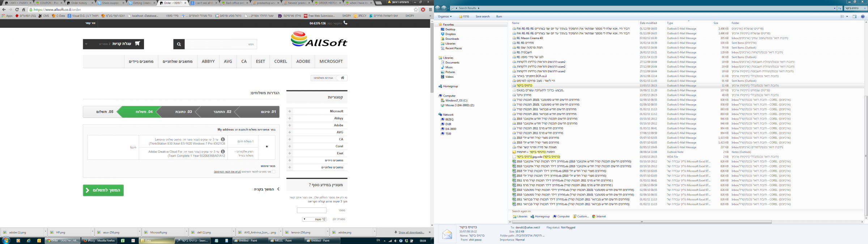Click the Show all downloads link
Viewport: 868px width, 244px height.
[411, 232]
